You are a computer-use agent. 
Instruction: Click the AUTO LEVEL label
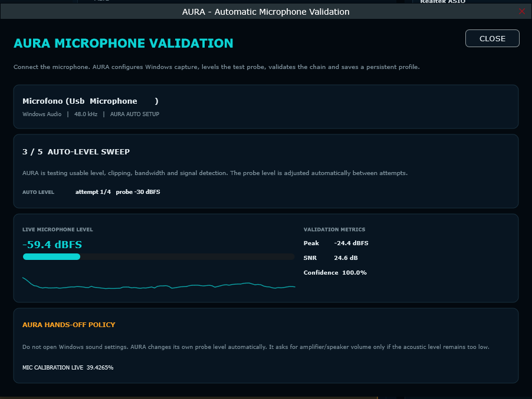point(38,192)
